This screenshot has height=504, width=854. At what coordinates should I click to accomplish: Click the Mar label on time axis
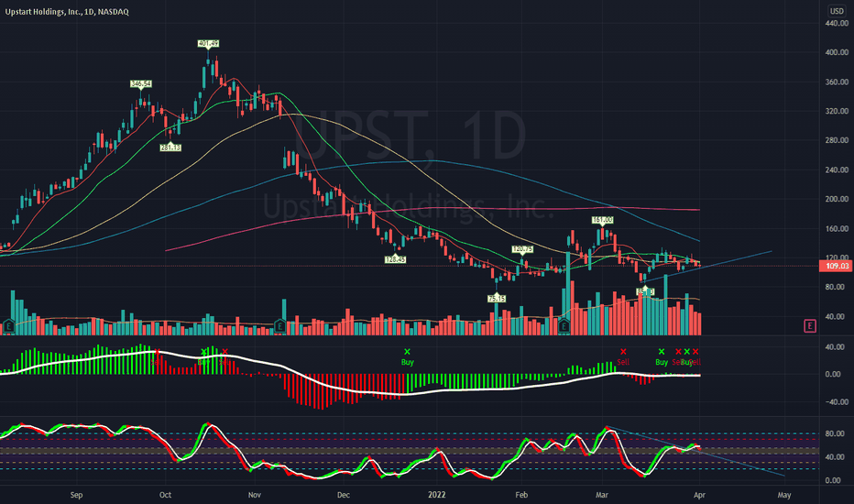click(602, 495)
